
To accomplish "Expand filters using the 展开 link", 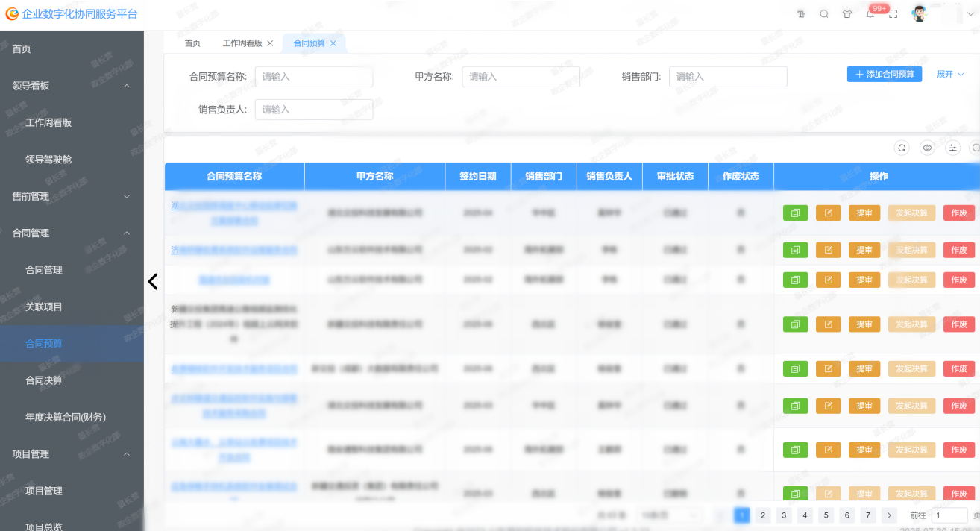I will coord(950,75).
